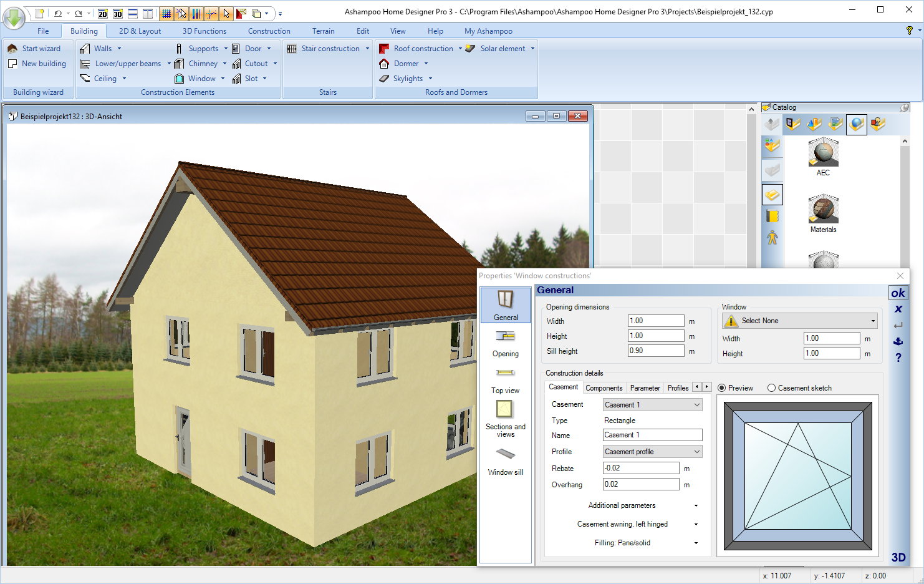Click the Start wizard icon

coord(12,49)
